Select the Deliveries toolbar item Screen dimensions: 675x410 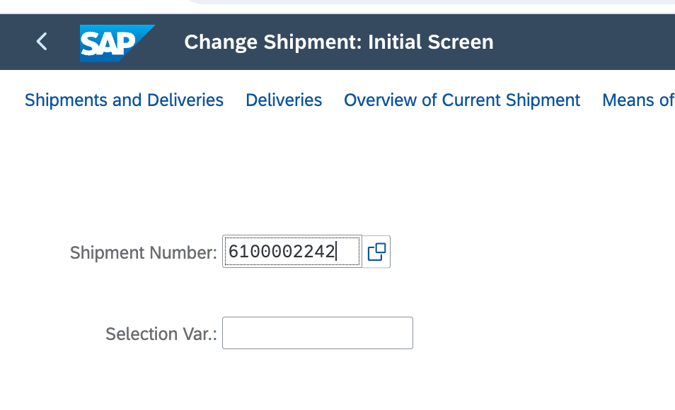pos(284,100)
